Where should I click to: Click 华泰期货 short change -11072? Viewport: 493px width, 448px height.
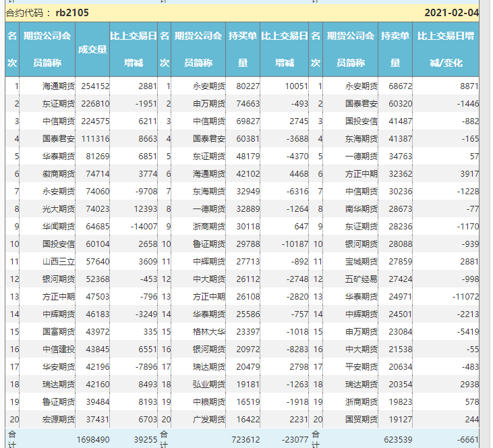click(465, 297)
